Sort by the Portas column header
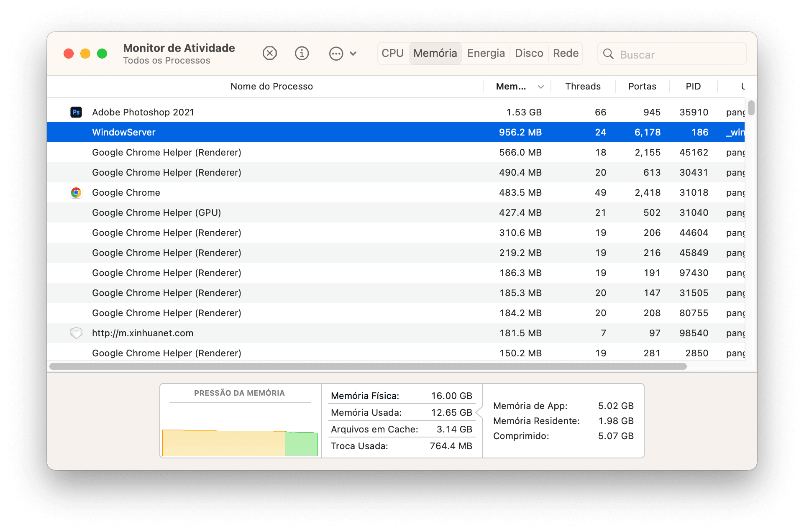This screenshot has width=804, height=532. (x=642, y=87)
